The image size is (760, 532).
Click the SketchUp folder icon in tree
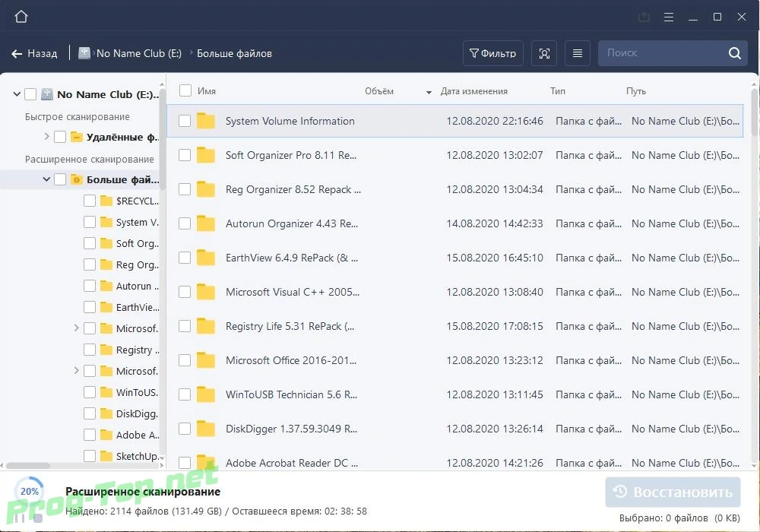click(106, 456)
